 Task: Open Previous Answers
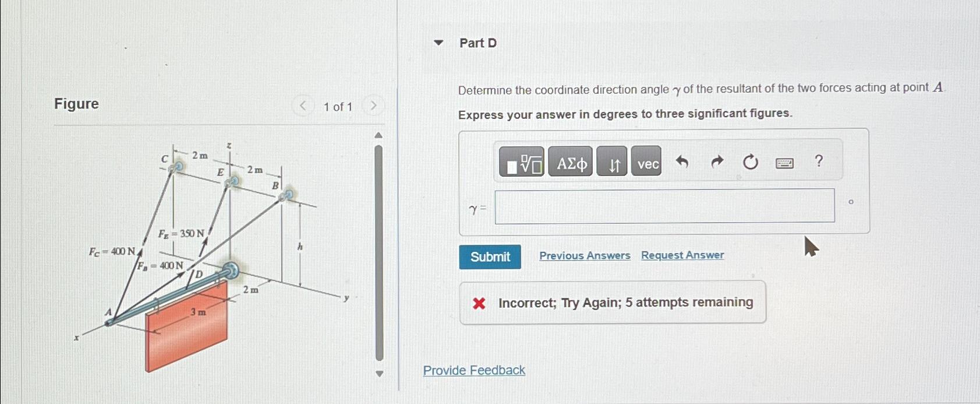click(x=585, y=255)
